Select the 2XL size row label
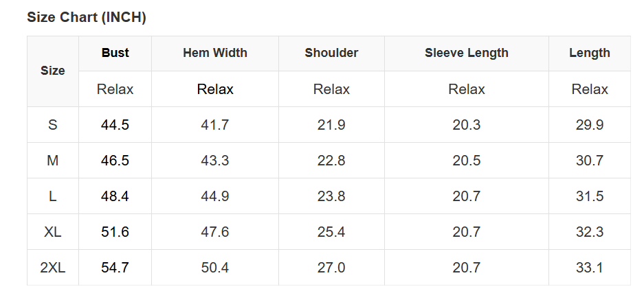The width and height of the screenshot is (644, 291). point(53,268)
